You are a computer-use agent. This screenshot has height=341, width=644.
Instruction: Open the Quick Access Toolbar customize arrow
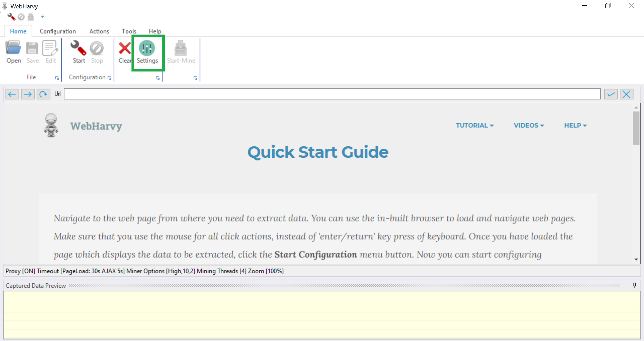click(43, 16)
